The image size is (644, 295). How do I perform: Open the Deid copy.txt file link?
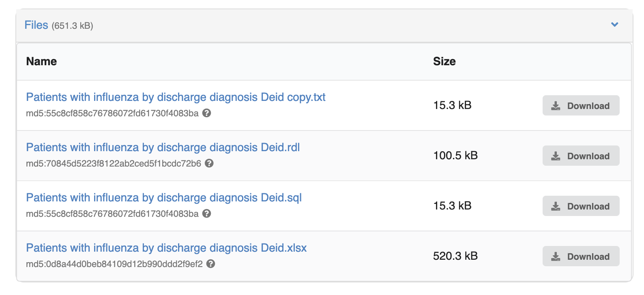176,97
